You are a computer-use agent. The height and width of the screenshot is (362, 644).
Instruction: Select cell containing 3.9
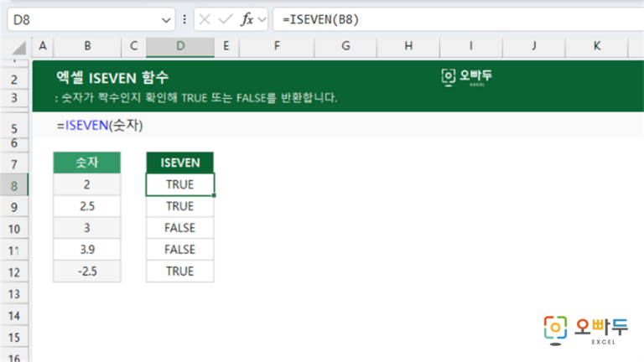point(87,250)
